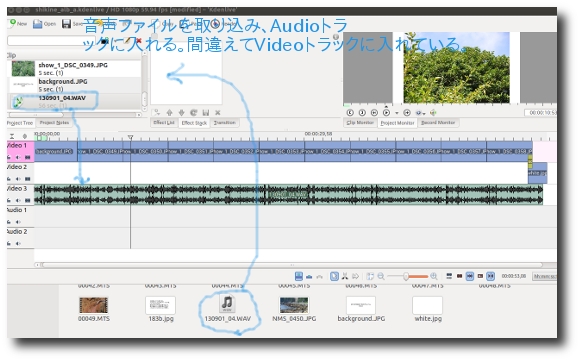
Task: Click the fit zoom to project icon
Action: pos(370,276)
